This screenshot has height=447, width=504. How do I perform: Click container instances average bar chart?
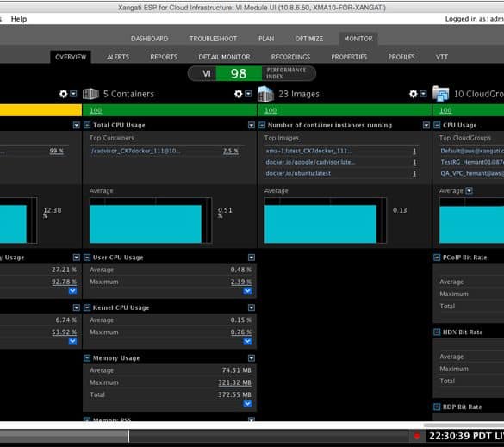click(326, 220)
